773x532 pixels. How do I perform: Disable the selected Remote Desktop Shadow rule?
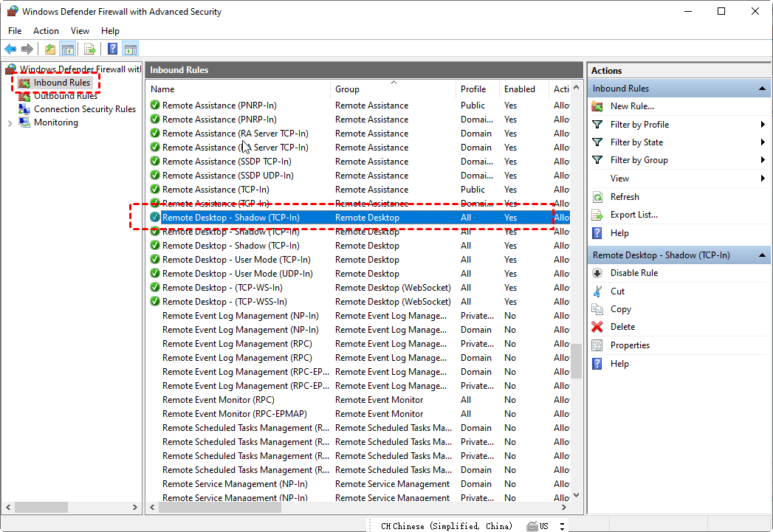(x=633, y=273)
